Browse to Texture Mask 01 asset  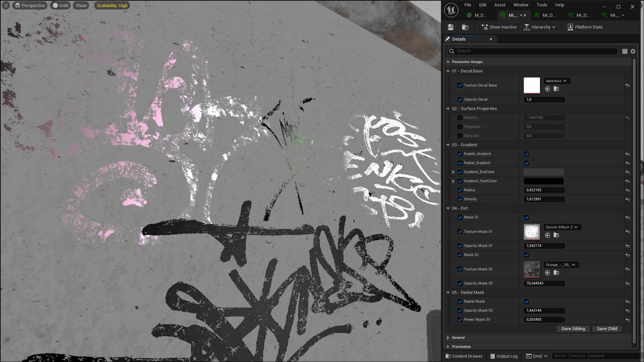tap(556, 235)
